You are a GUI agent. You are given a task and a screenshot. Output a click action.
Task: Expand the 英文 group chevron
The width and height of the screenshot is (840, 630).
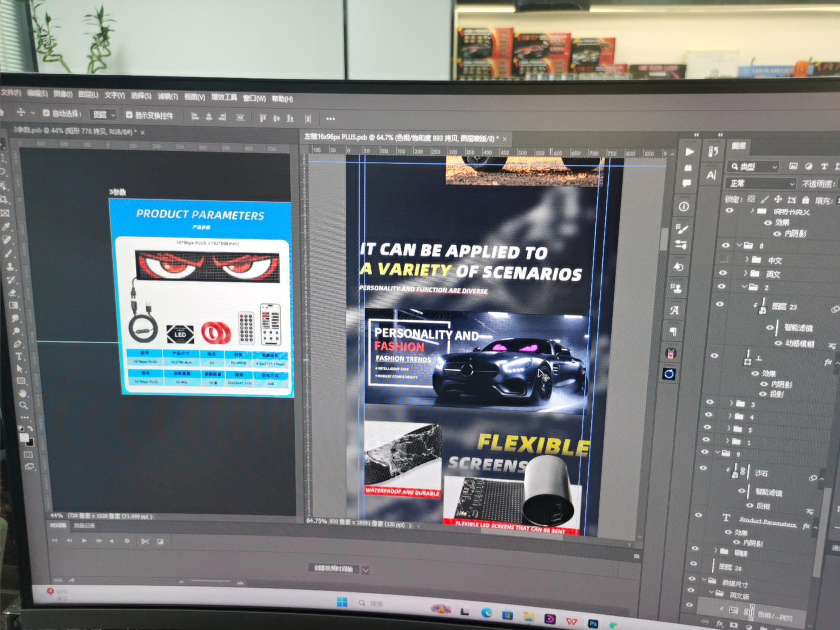(745, 273)
